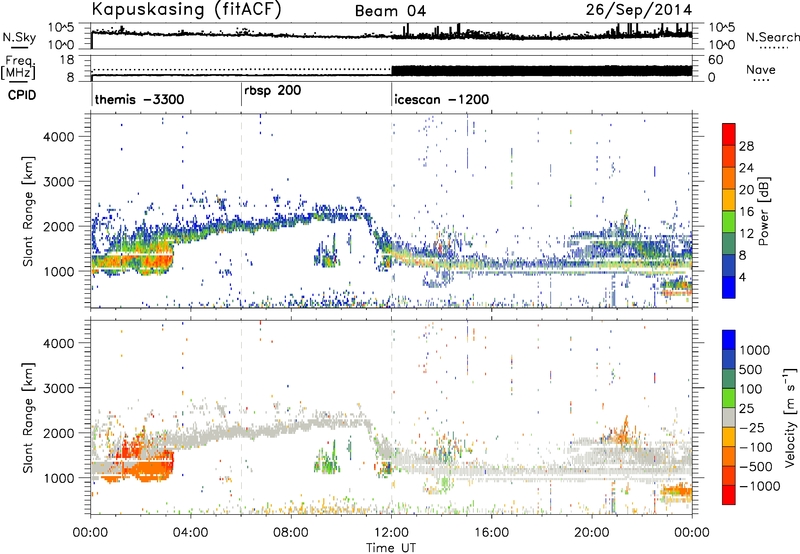Click the '04:00' time tick label
Image resolution: width=800 pixels, height=554 pixels.
(191, 533)
